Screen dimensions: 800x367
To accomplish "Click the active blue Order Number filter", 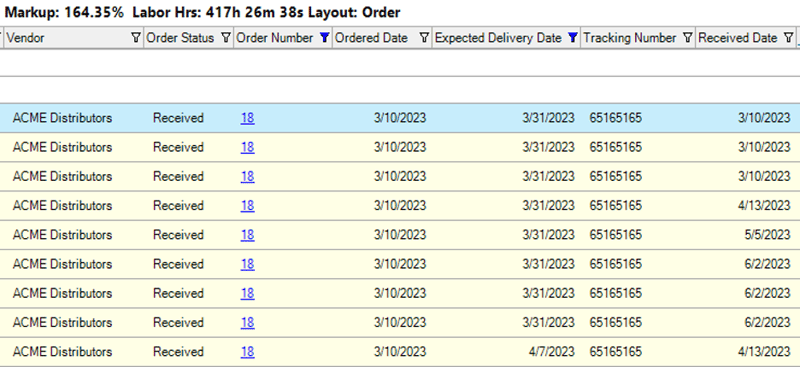I will [324, 38].
